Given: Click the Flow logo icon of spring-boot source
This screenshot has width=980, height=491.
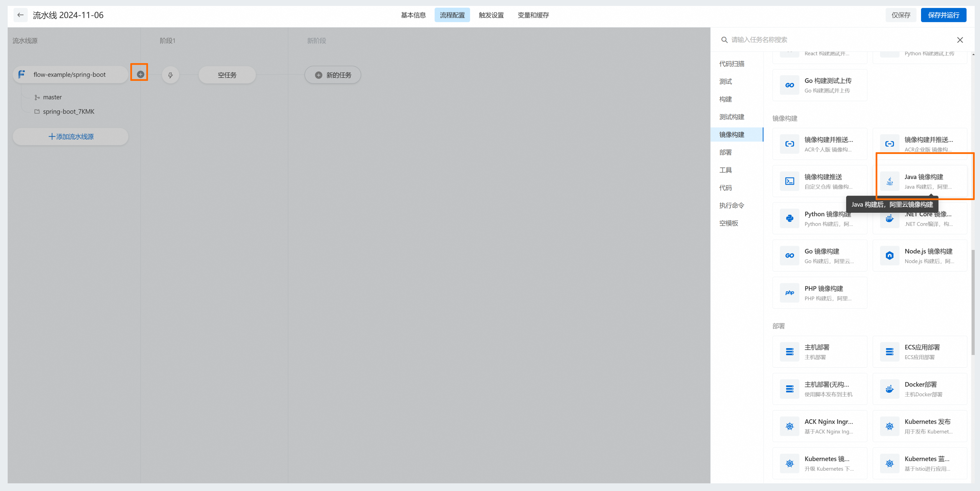Looking at the screenshot, I should coord(22,74).
